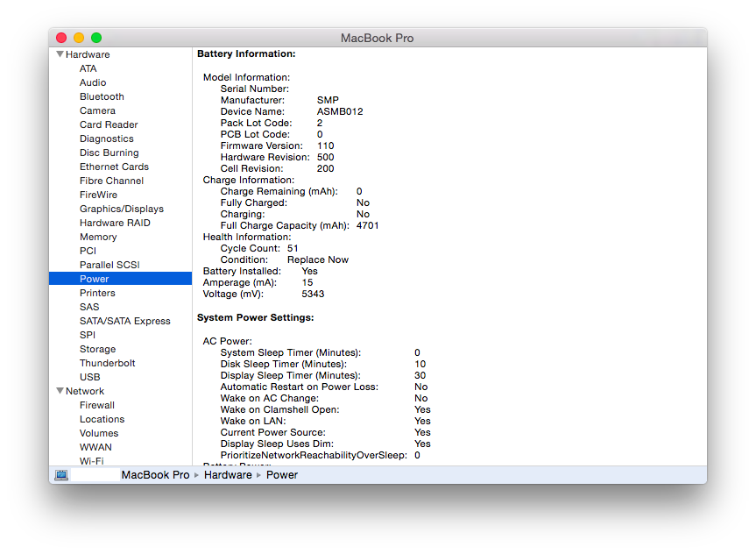756x554 pixels.
Task: Open the Volumes network entry
Action: pos(99,432)
